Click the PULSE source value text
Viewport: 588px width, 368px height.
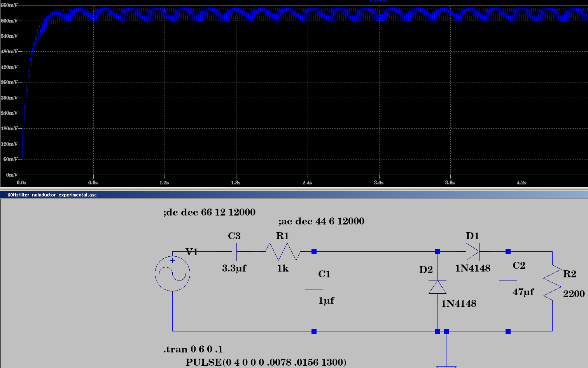point(266,362)
